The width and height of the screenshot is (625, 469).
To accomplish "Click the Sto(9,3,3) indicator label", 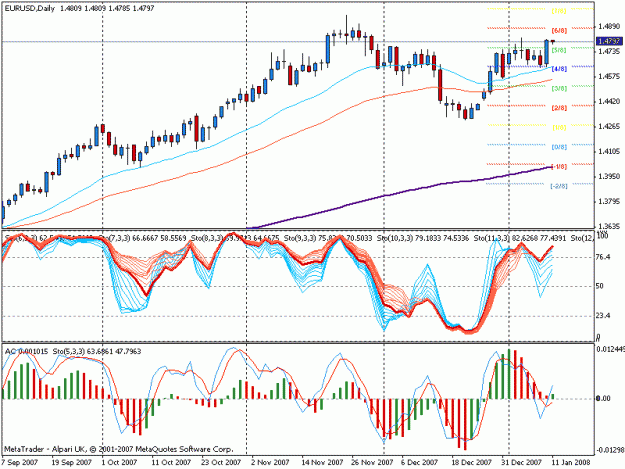I will coord(301,238).
